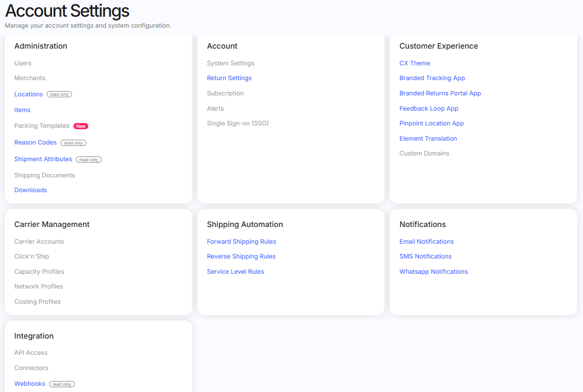Click the Packing Templates entry
583x392 pixels.
42,126
